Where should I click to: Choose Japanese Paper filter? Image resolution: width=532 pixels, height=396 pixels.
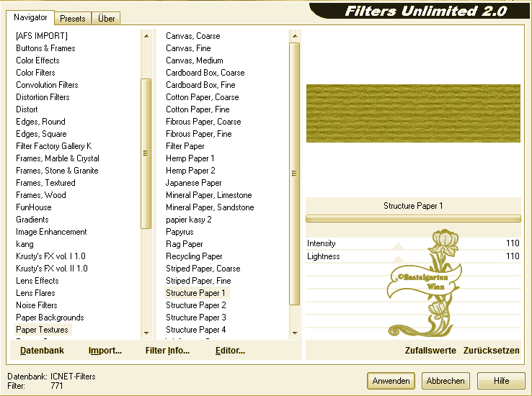tap(193, 183)
